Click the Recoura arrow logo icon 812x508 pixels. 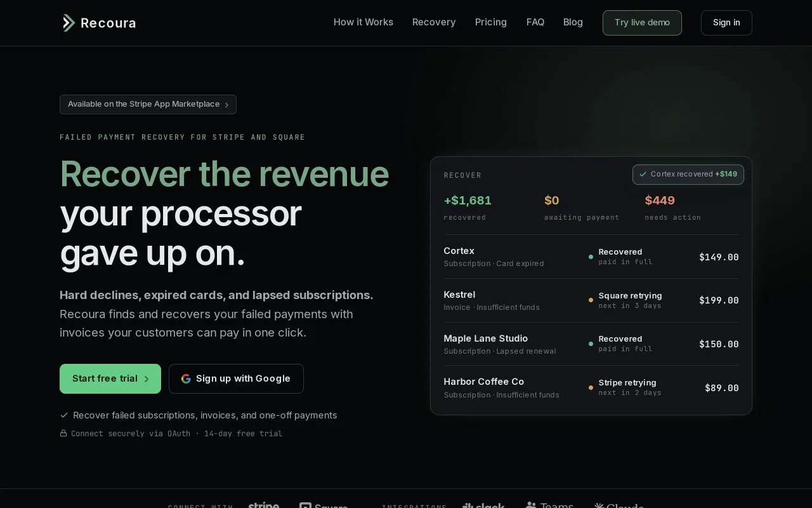(69, 23)
